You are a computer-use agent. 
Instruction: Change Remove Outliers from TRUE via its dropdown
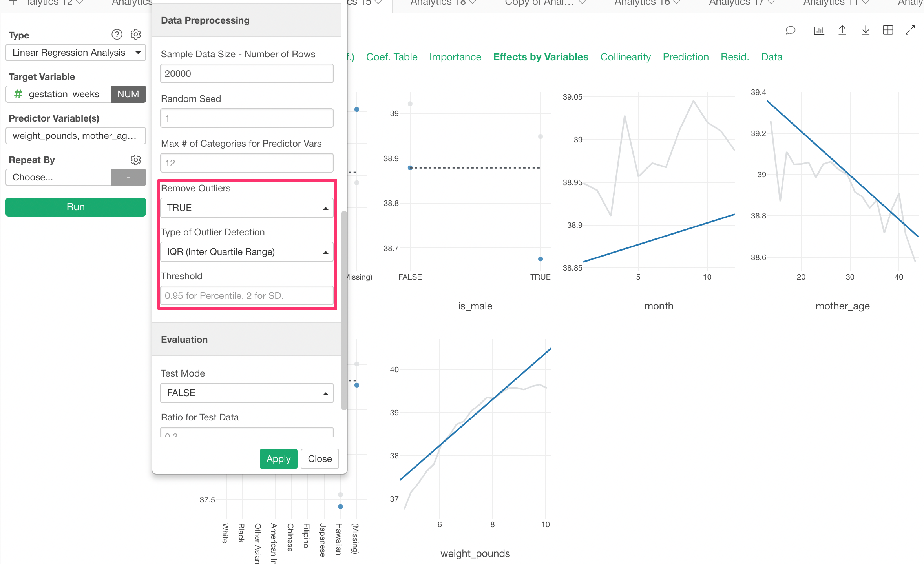click(x=247, y=207)
